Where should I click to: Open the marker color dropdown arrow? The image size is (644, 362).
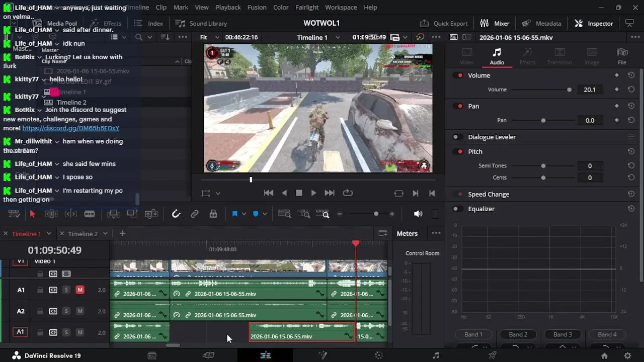[265, 214]
